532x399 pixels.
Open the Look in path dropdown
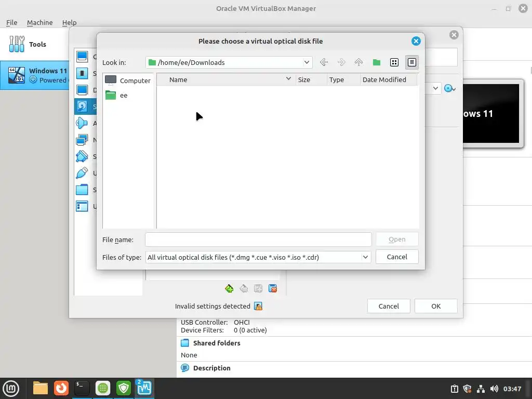307,62
